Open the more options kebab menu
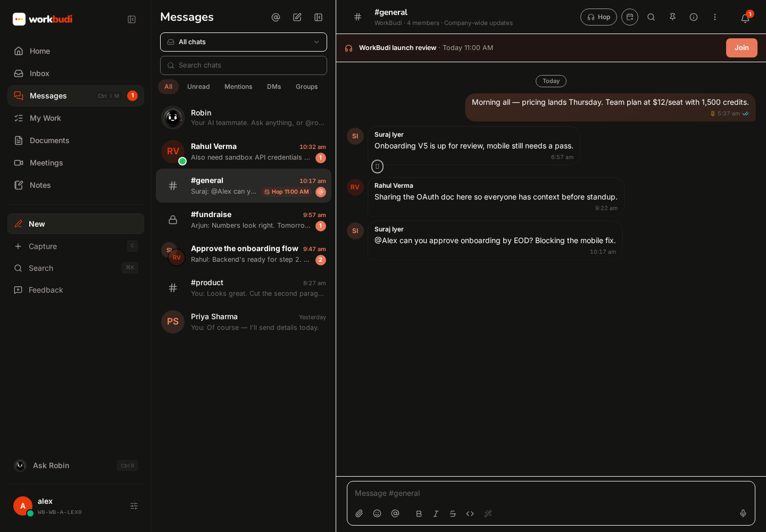The height and width of the screenshot is (532, 766). (715, 17)
